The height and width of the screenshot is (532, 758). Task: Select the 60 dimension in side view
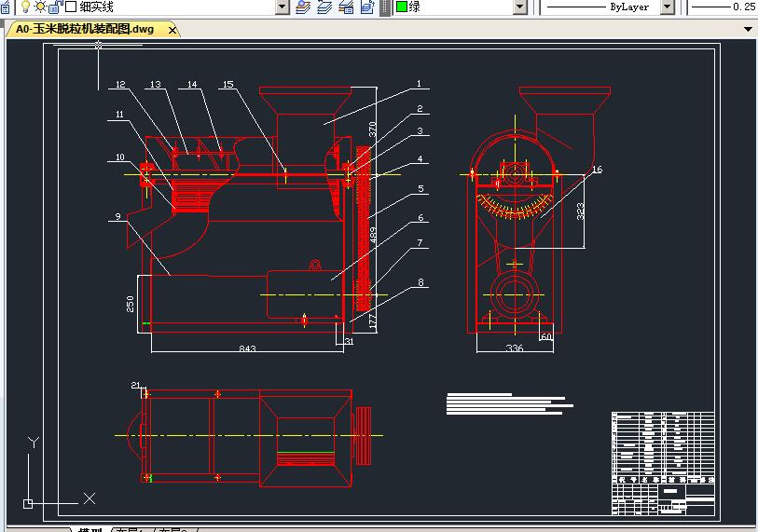click(545, 336)
